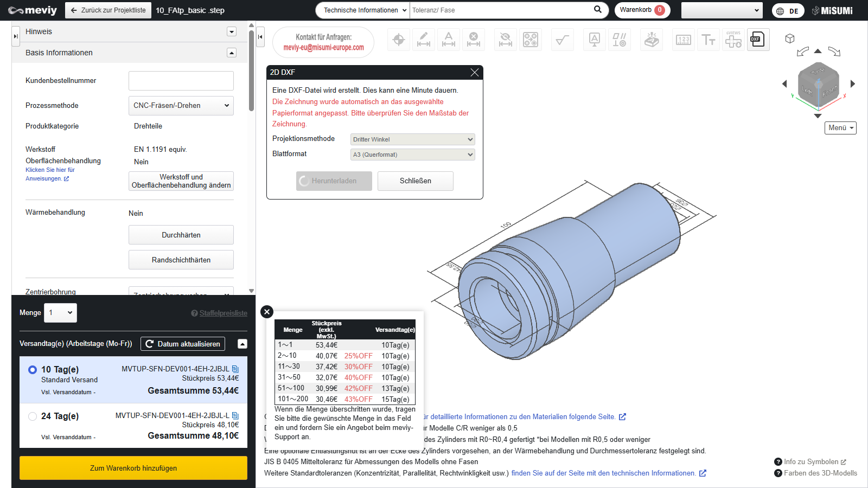Collapse the Basis Informationen section
The width and height of the screenshot is (868, 488).
(232, 53)
